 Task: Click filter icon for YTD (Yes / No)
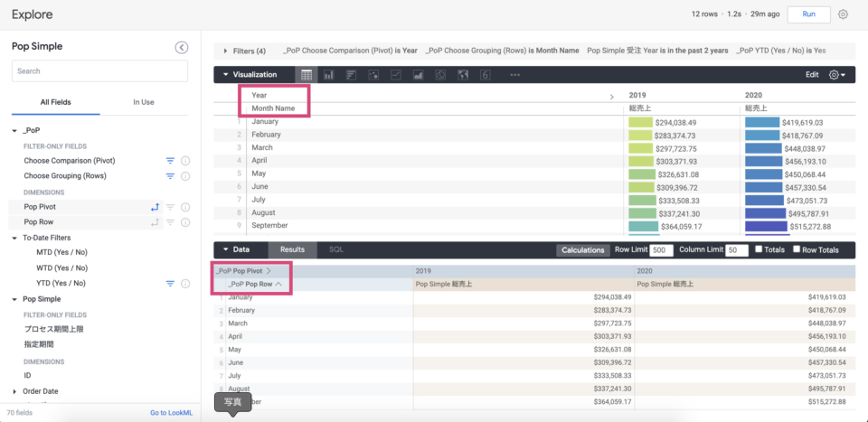(171, 284)
